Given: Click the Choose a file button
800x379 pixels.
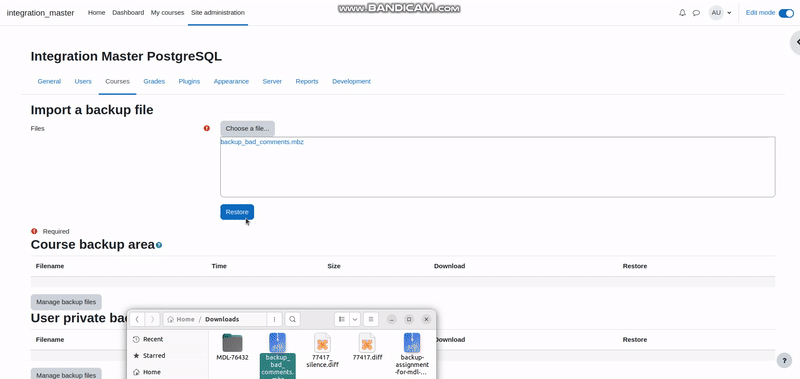Looking at the screenshot, I should click(x=247, y=129).
